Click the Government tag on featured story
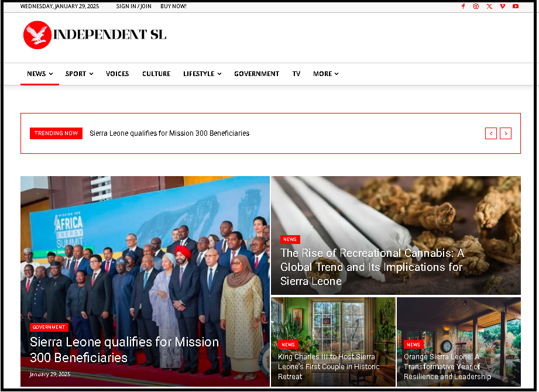 click(x=49, y=327)
